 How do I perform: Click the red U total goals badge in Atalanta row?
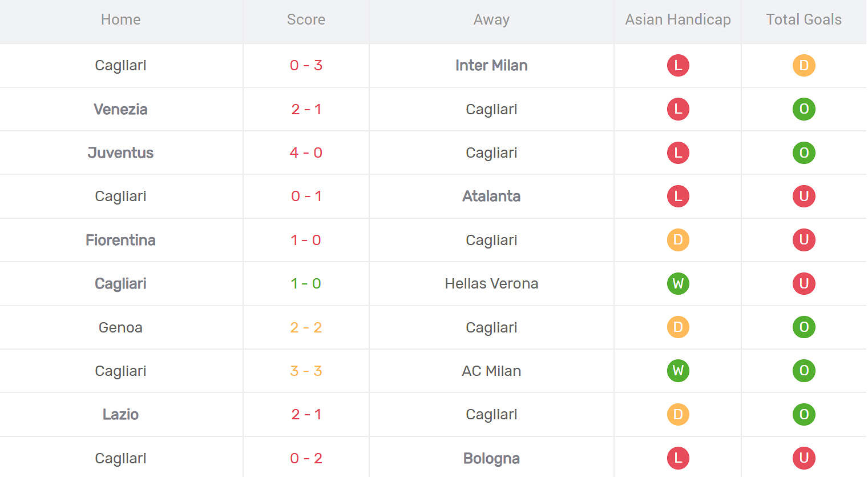tap(804, 197)
